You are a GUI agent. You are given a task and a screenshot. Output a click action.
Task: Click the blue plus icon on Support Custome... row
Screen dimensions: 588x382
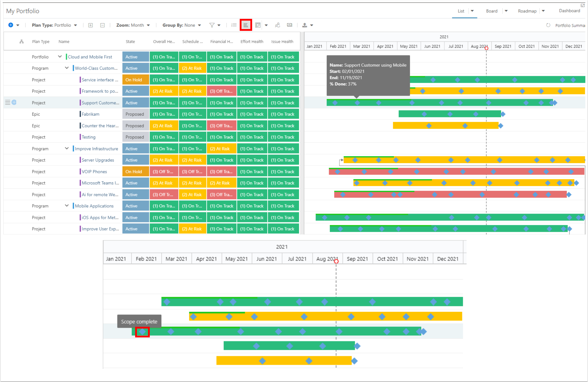pyautogui.click(x=14, y=102)
